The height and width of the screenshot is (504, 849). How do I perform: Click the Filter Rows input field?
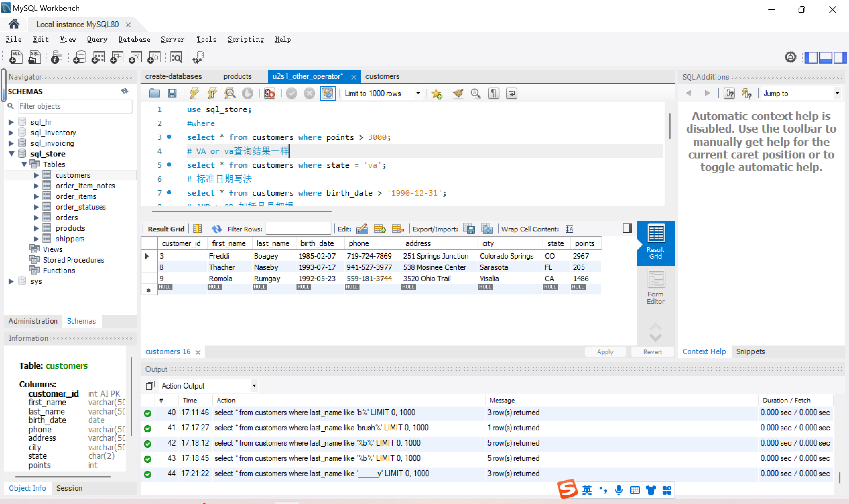pos(298,229)
